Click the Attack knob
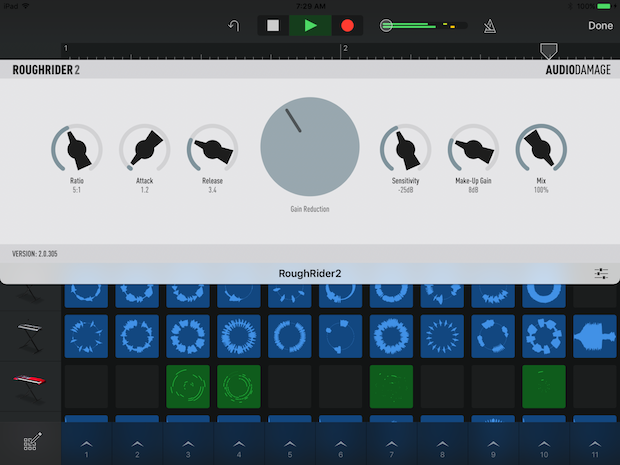Image resolution: width=620 pixels, height=465 pixels. tap(145, 149)
